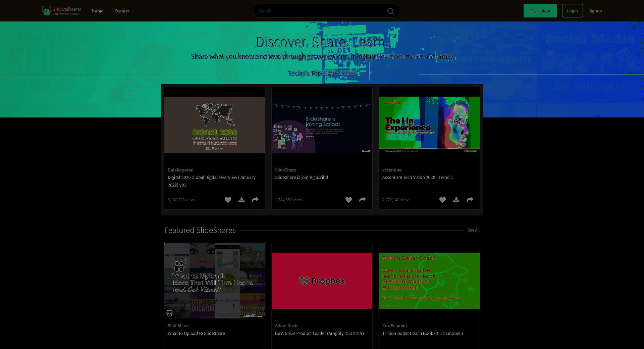Like the Accenture Tech Vision 2020 slideshow
Viewport: 644px width, 349px height.
[442, 200]
